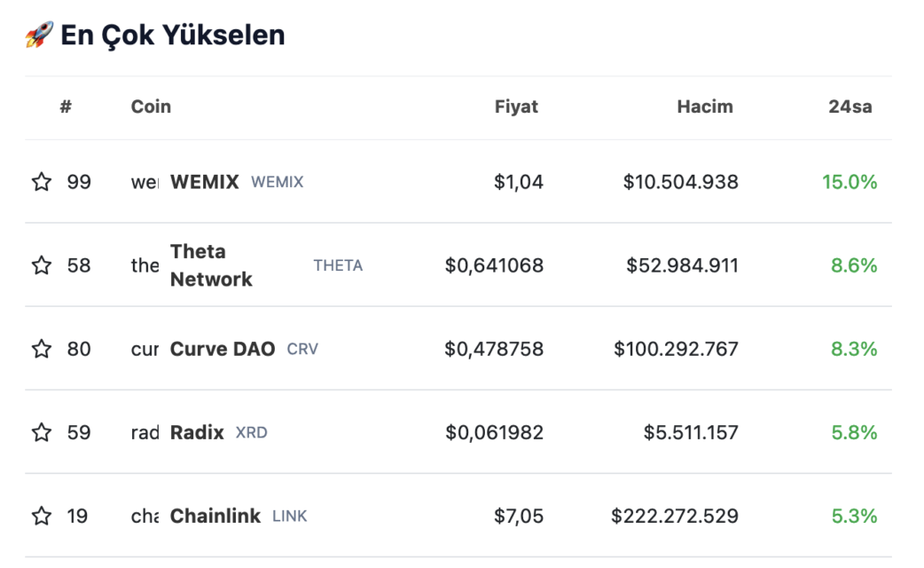This screenshot has height=568, width=924.
Task: Toggle favorite star for Curve DAO
Action: click(x=42, y=349)
